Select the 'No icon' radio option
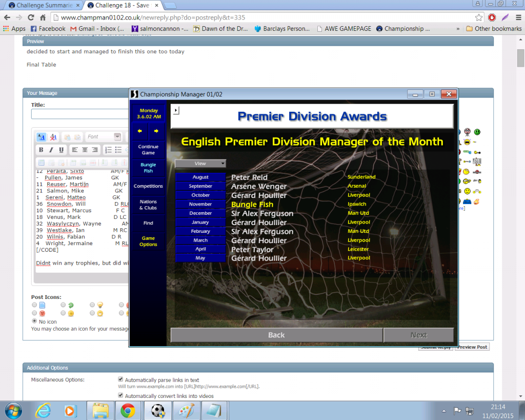Viewport: 525px width, 420px height. click(34, 321)
